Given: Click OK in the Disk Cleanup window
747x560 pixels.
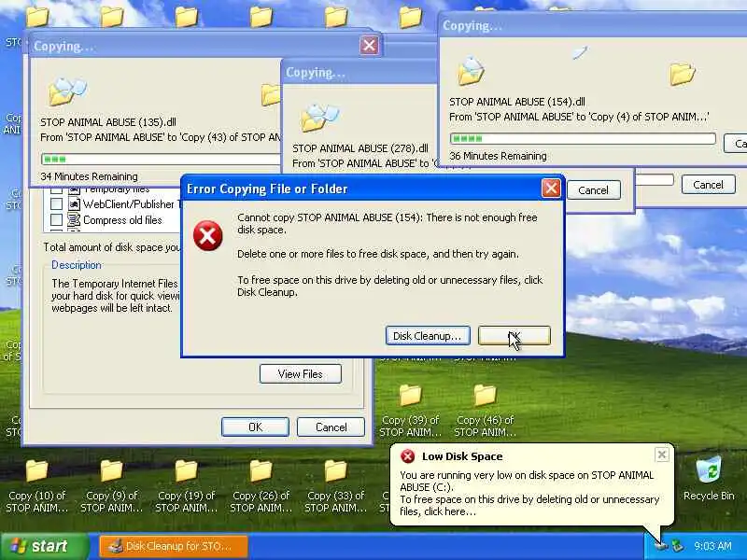Looking at the screenshot, I should [255, 427].
